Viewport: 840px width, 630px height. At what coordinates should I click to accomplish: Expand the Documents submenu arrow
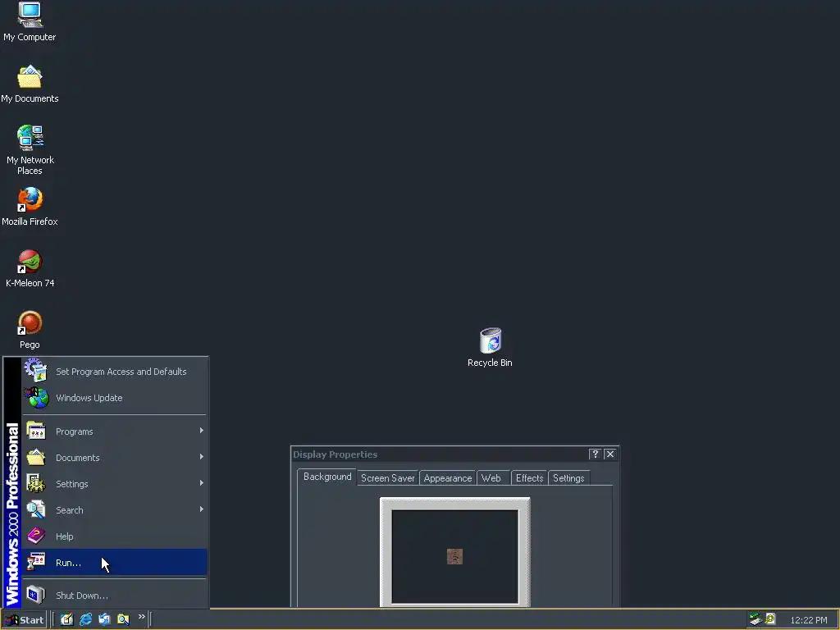[x=202, y=457]
